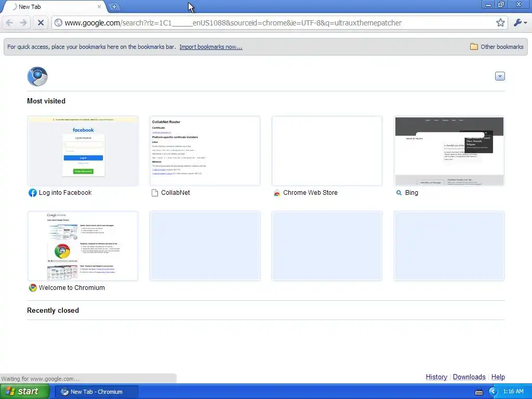
Task: Close the New Tab tab
Action: (x=99, y=6)
